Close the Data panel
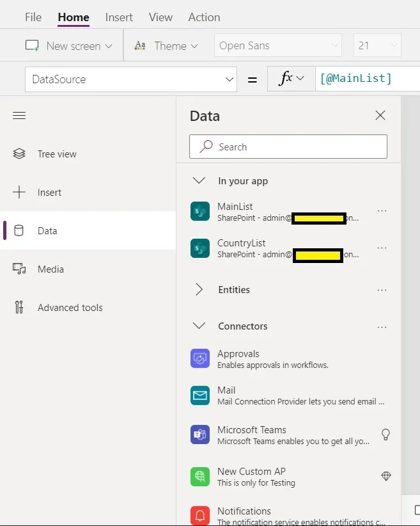Screen dimensions: 420x526 click(x=380, y=116)
